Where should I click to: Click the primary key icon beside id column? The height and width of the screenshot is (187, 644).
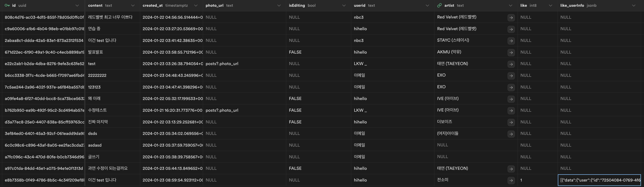pyautogui.click(x=7, y=5)
